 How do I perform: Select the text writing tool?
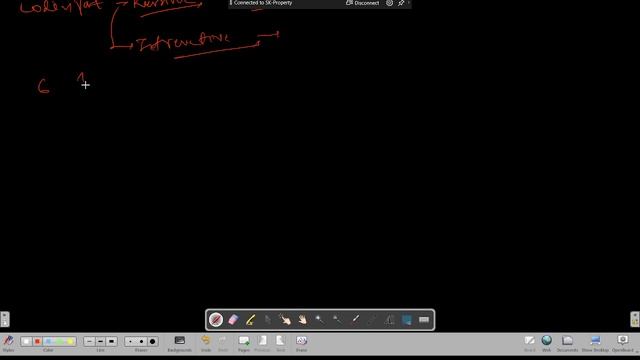point(389,320)
